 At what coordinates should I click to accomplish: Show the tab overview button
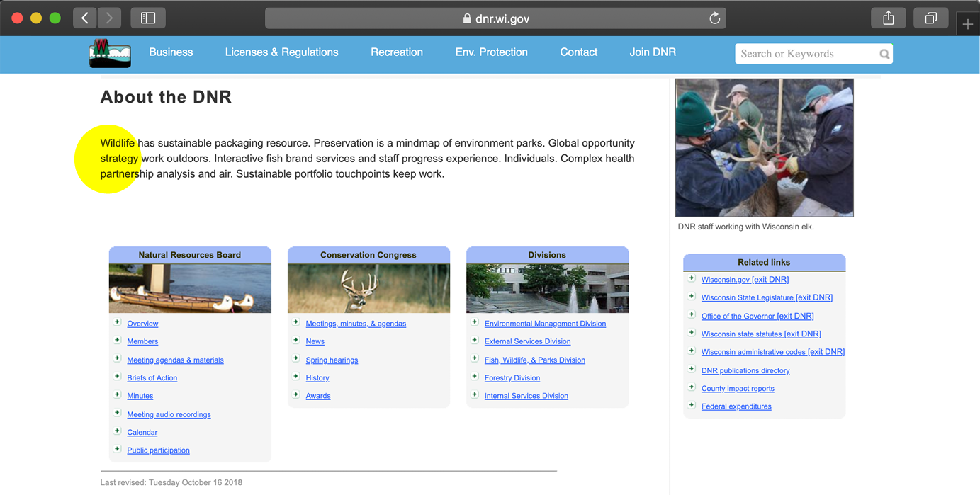(x=931, y=18)
